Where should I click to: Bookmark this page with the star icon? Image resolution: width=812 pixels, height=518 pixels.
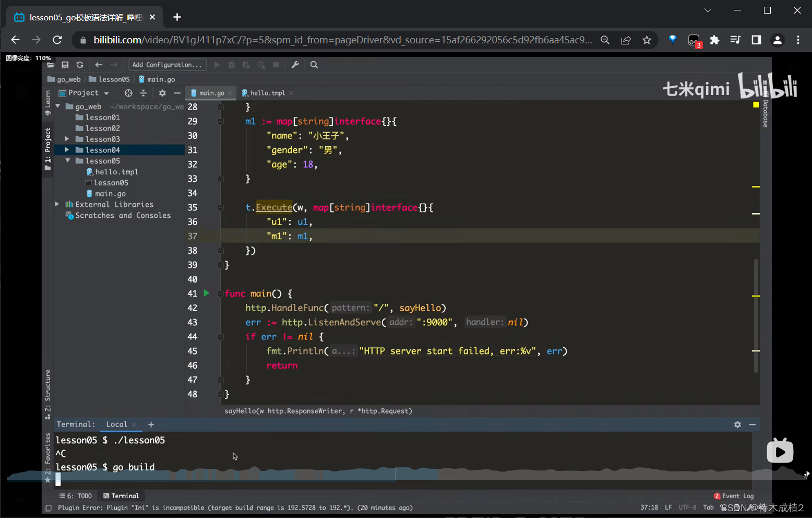pyautogui.click(x=647, y=40)
